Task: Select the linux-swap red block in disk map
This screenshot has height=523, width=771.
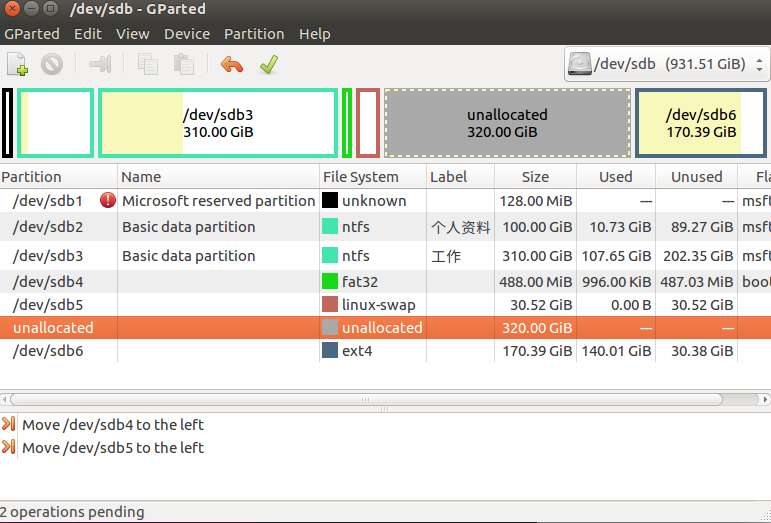Action: coord(368,123)
